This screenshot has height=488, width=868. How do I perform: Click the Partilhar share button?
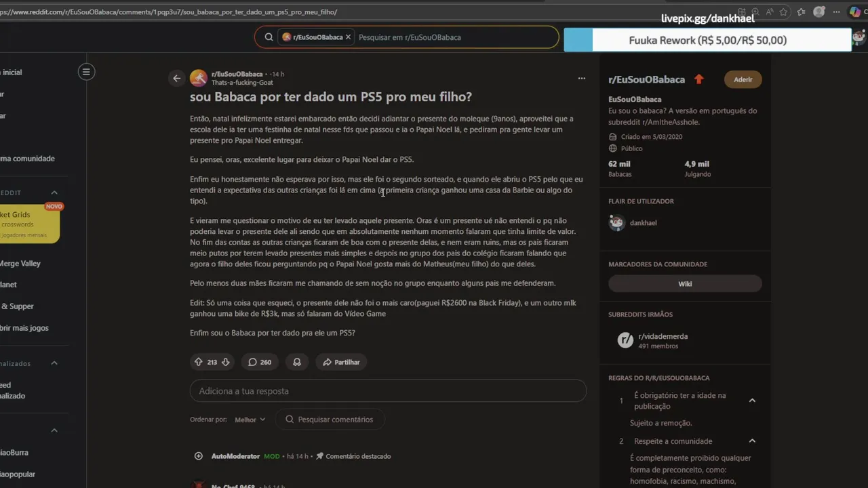(x=341, y=362)
